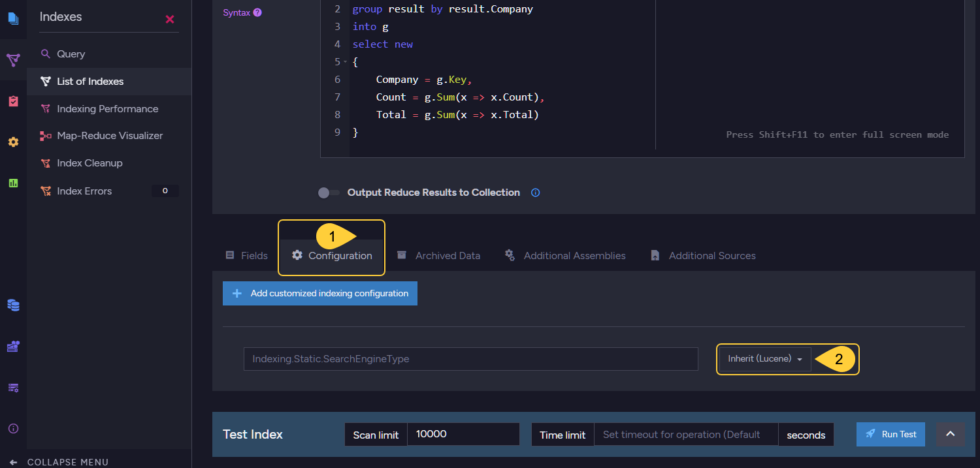Click the plus icon on Add configuration button
This screenshot has width=980, height=468.
pos(237,294)
